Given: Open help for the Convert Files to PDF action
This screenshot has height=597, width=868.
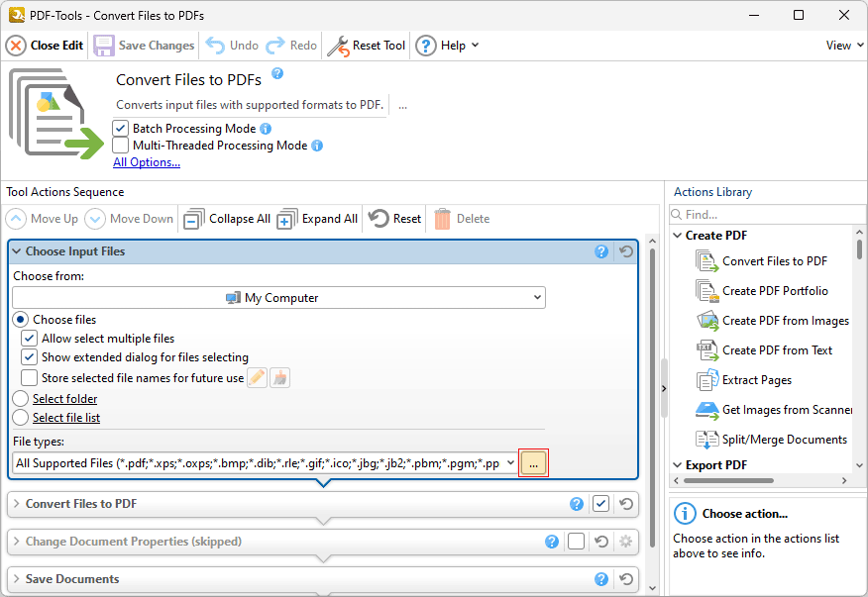Looking at the screenshot, I should click(x=577, y=504).
